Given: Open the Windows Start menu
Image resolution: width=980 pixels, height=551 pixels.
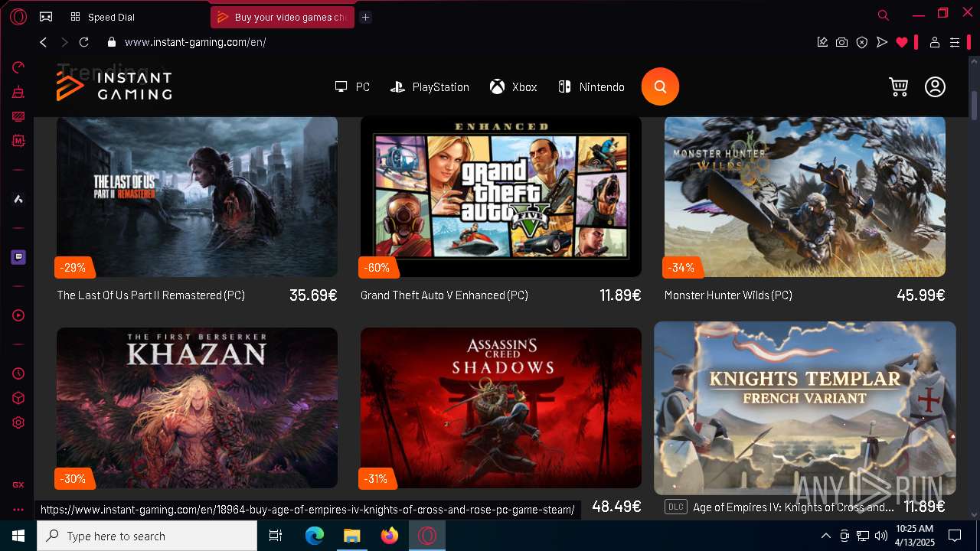Looking at the screenshot, I should point(18,536).
